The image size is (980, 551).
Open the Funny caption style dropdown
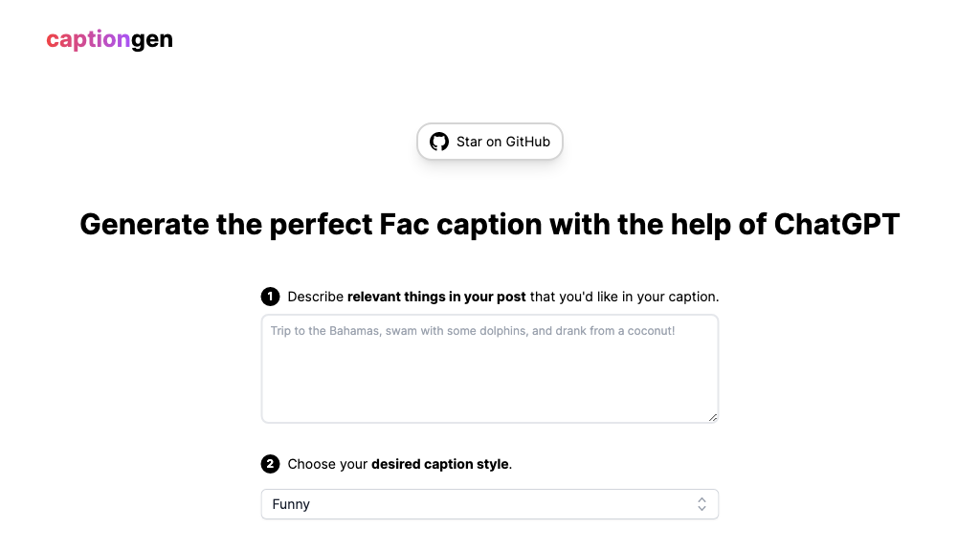coord(489,504)
